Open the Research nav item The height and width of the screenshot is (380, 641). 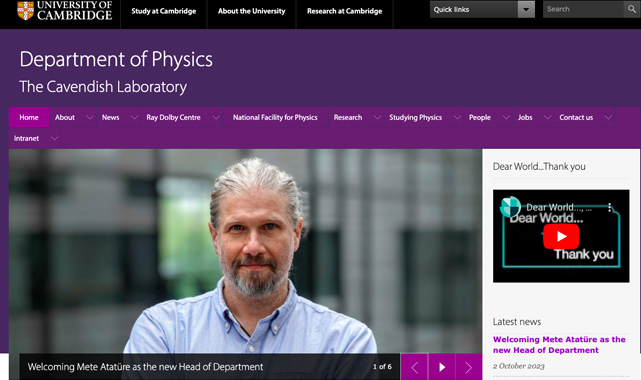click(348, 117)
